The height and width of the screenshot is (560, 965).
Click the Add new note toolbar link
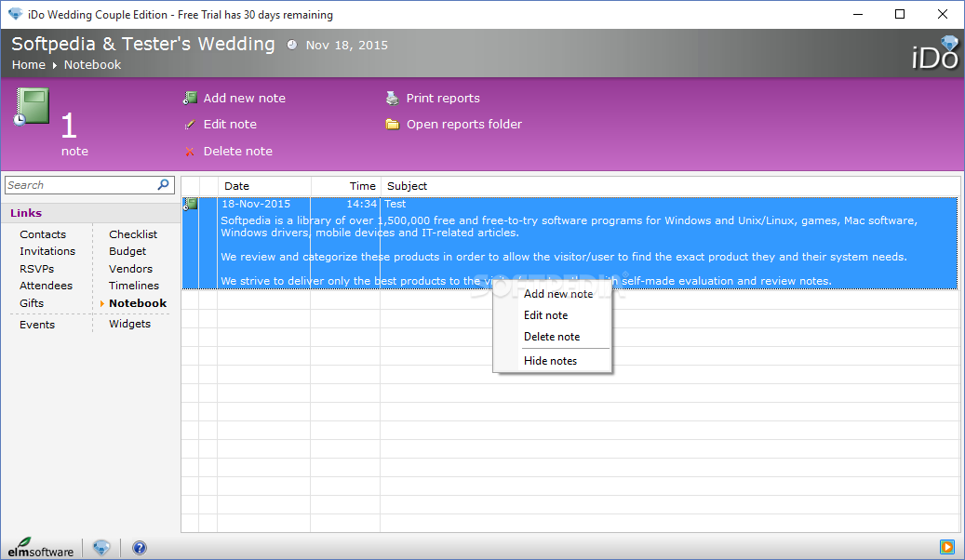coord(245,98)
